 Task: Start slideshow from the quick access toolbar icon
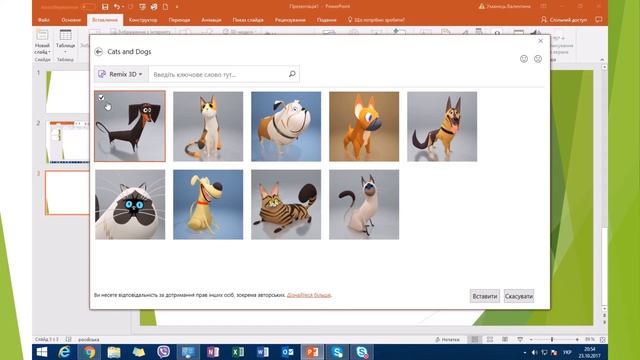[x=142, y=7]
